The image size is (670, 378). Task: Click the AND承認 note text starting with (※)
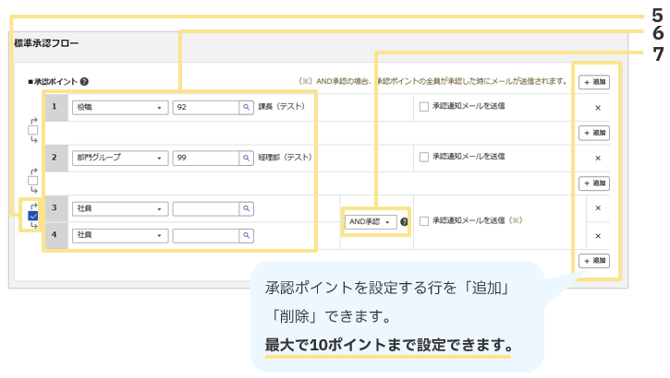click(433, 81)
